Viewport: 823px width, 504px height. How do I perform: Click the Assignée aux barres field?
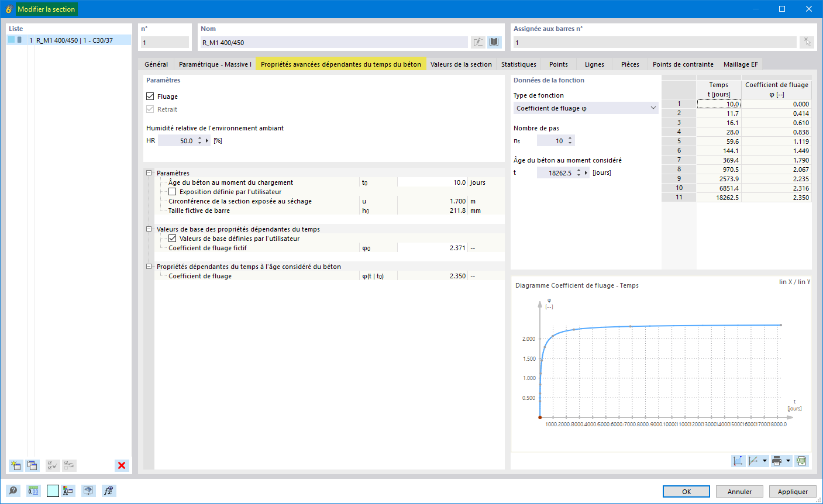pos(655,42)
